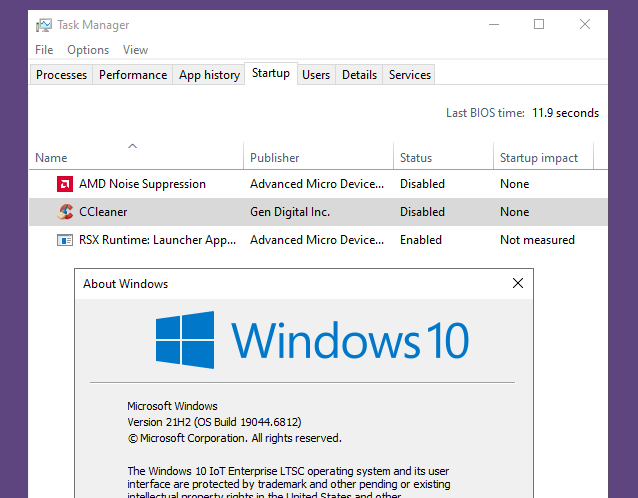Switch to the Users tab
Image resolution: width=638 pixels, height=498 pixels.
316,75
